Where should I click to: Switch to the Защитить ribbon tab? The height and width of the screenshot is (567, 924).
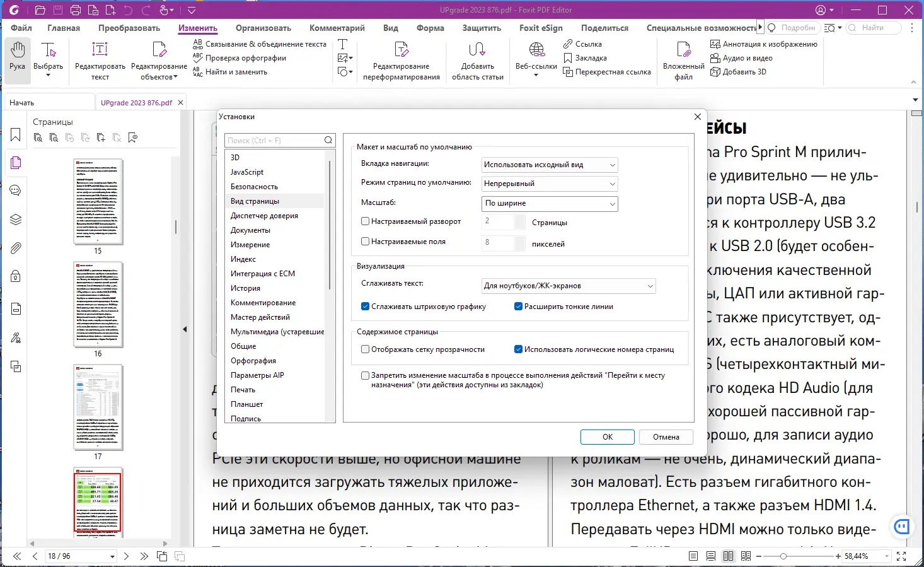[x=482, y=28]
